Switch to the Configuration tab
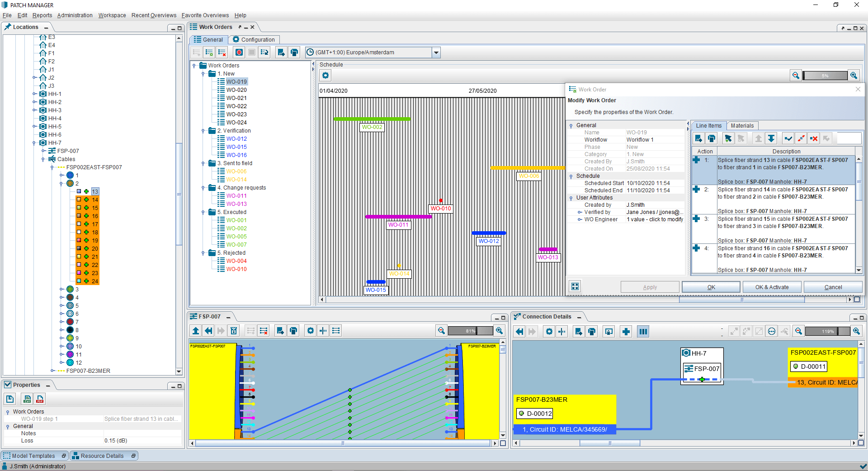This screenshot has height=471, width=868. tap(254, 40)
